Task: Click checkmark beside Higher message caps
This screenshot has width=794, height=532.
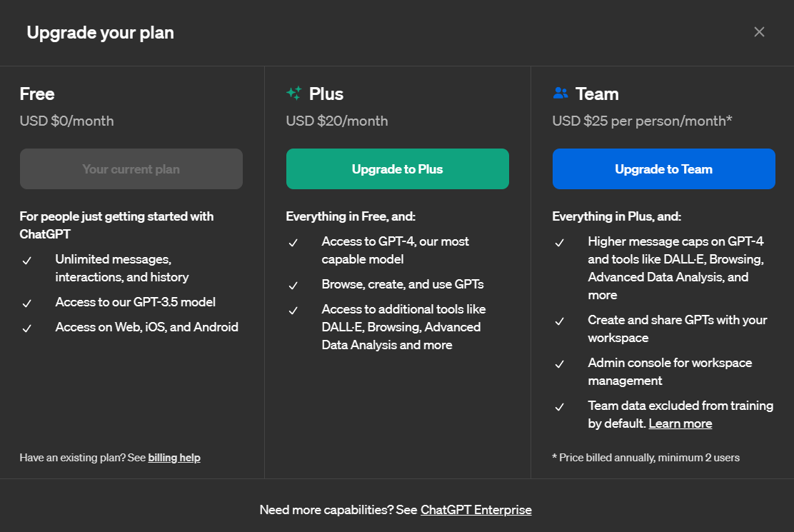Action: (560, 243)
